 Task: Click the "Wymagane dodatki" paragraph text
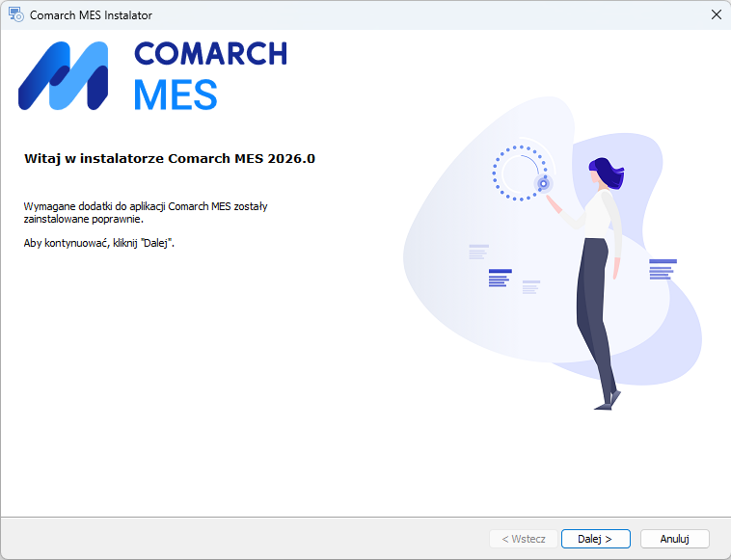pyautogui.click(x=146, y=212)
